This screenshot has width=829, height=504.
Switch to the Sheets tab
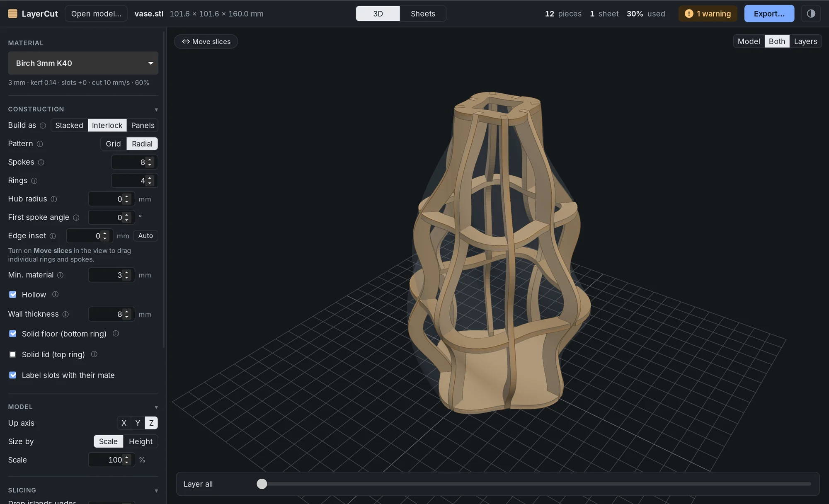[x=423, y=14]
